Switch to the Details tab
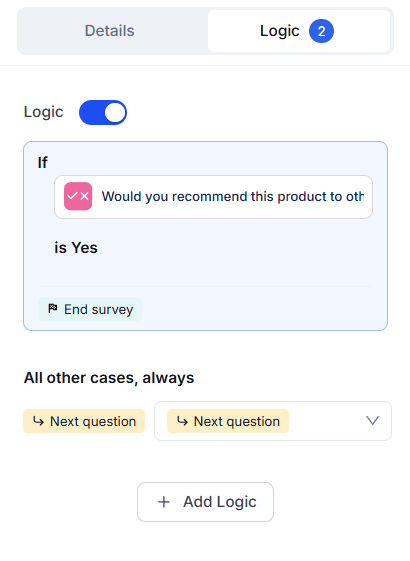Image resolution: width=410 pixels, height=561 pixels. pyautogui.click(x=109, y=31)
